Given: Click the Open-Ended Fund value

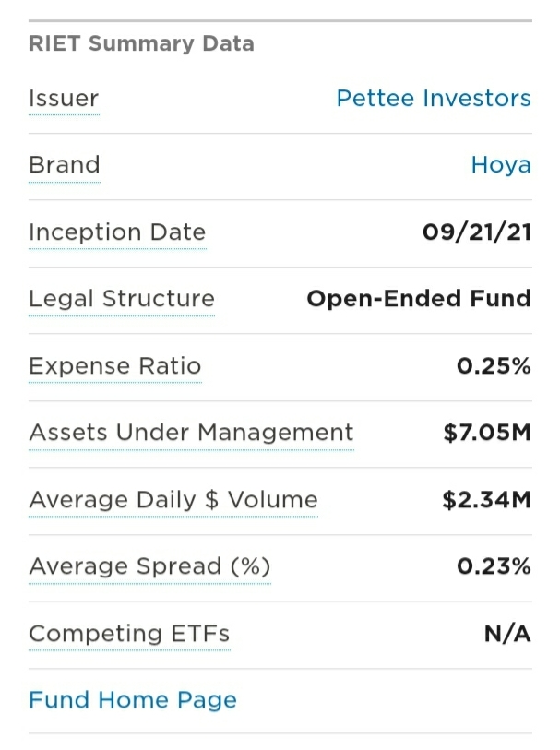Looking at the screenshot, I should click(419, 299).
